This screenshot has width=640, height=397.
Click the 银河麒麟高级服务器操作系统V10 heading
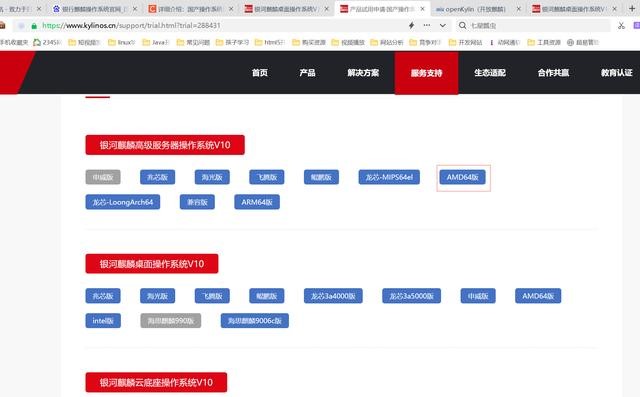coord(165,145)
